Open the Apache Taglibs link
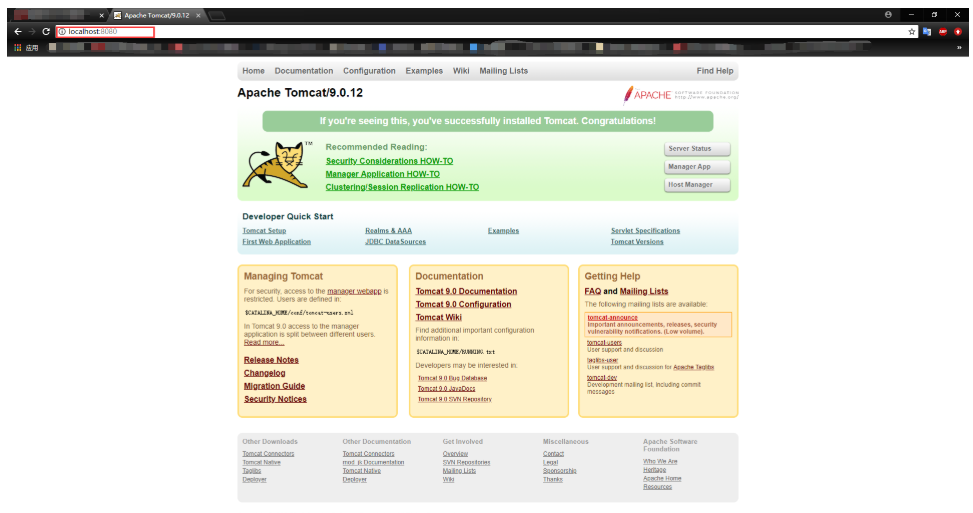 click(693, 367)
